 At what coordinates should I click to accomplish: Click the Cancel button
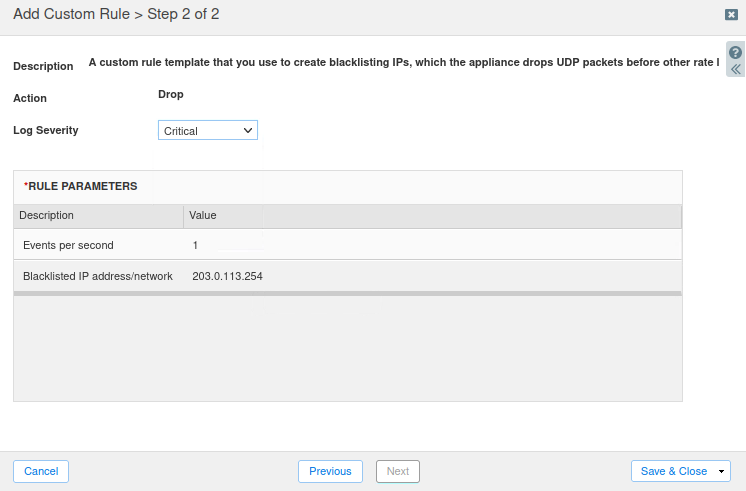[41, 471]
